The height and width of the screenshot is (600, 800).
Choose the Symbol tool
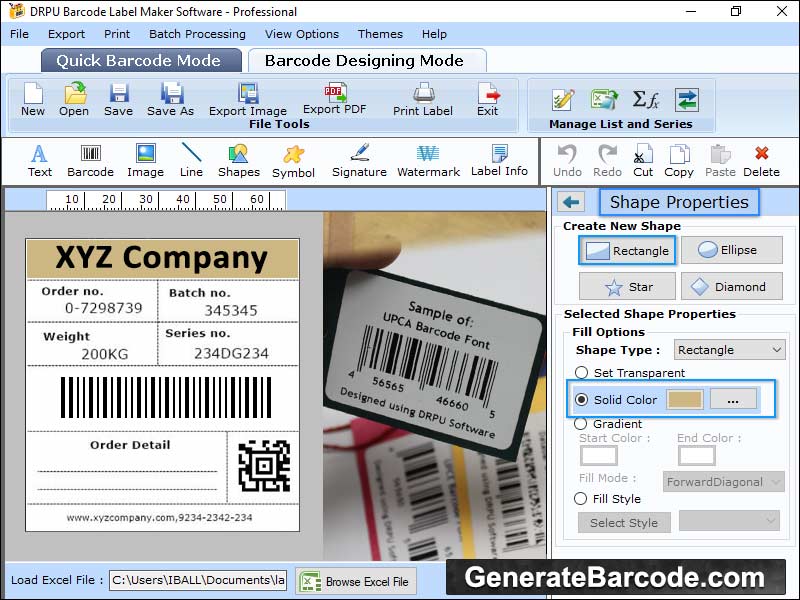(x=293, y=154)
